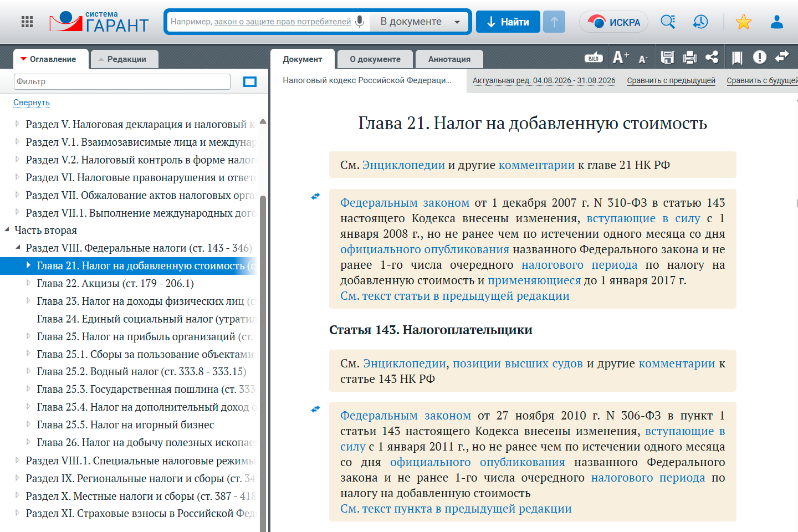Click the double-arrow icon in the document toolbar
798x532 pixels.
tap(782, 57)
